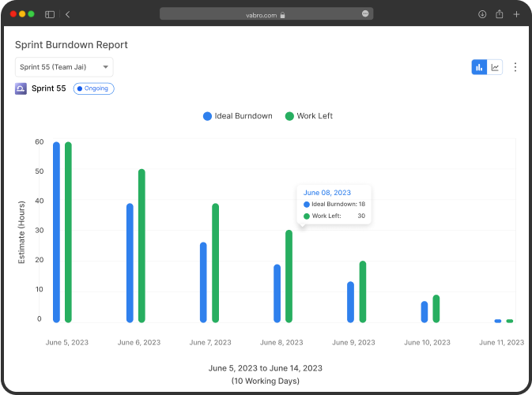Open a new tab with plus icon
This screenshot has height=395, width=532.
tap(516, 14)
